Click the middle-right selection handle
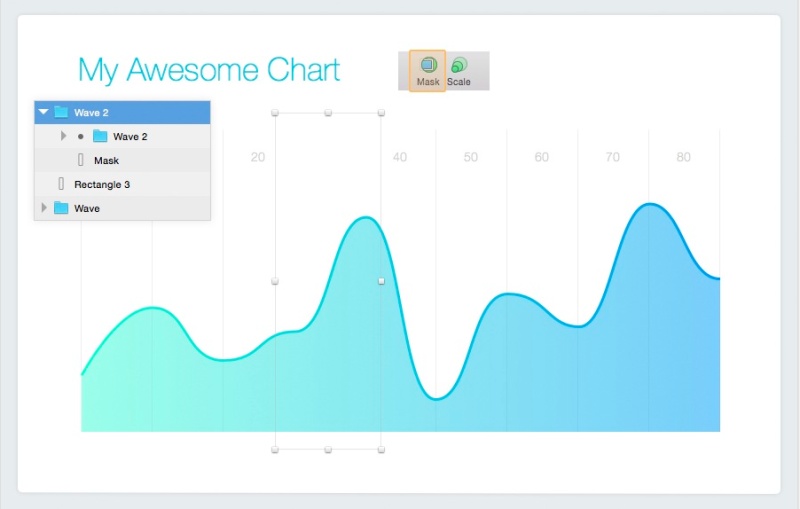 click(381, 281)
